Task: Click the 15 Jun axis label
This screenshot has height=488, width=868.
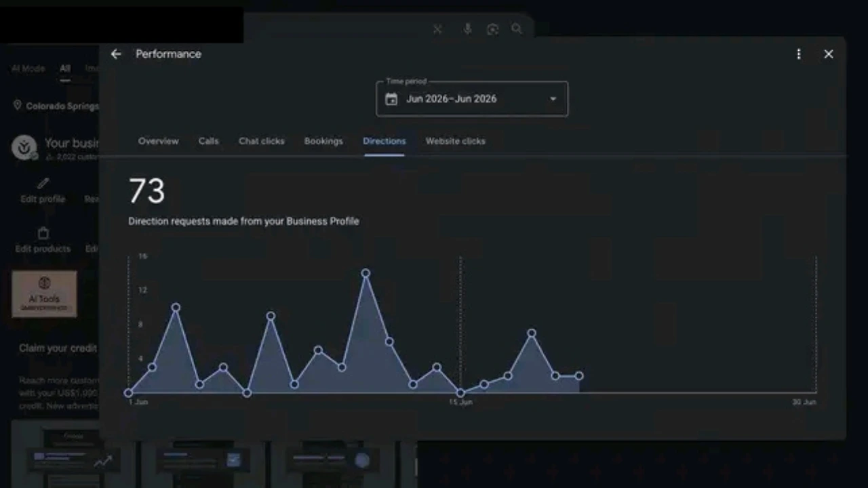Action: tap(460, 403)
